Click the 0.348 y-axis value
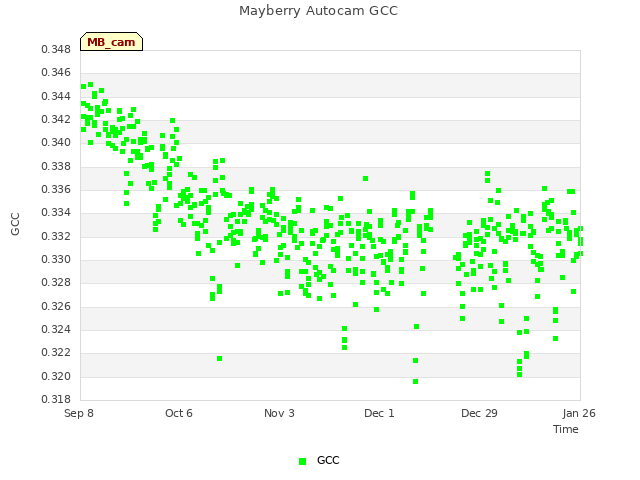640x480 pixels. click(x=56, y=49)
